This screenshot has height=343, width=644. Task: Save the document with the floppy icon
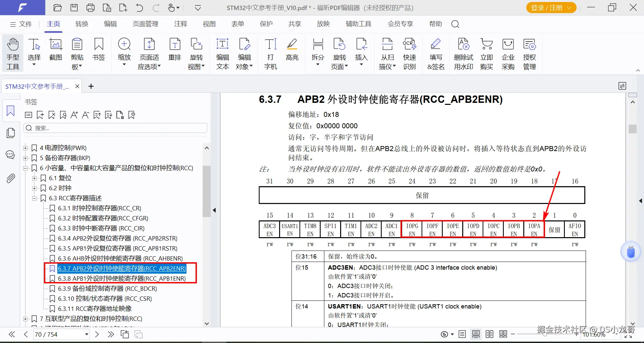point(74,8)
